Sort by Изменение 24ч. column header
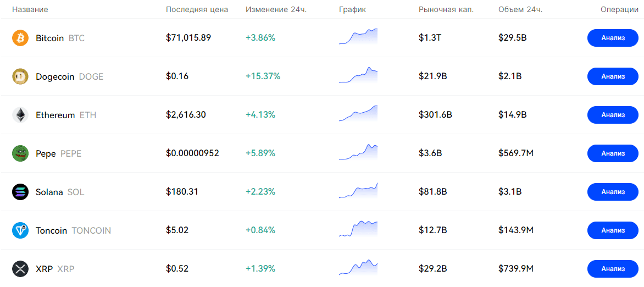Viewport: 644px width, 287px height. (275, 10)
